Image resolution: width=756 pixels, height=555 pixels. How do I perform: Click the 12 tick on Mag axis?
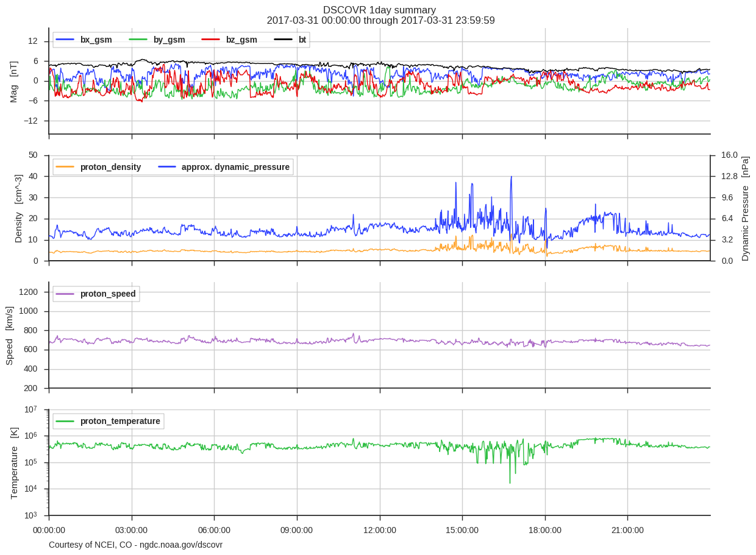point(33,41)
